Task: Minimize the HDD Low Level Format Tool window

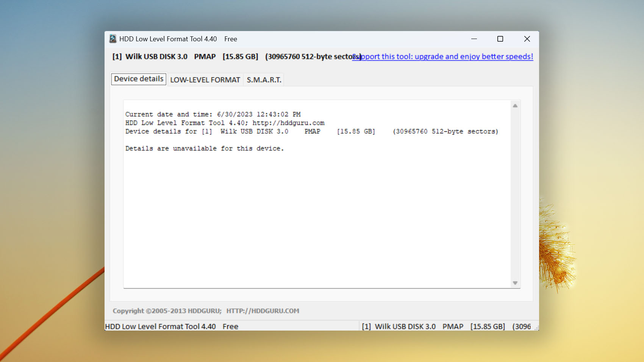Action: [474, 39]
